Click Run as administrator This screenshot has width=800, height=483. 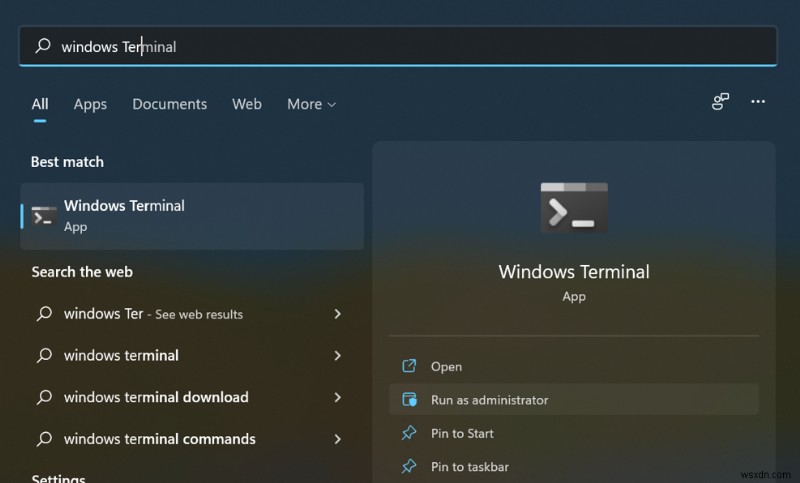tap(574, 399)
